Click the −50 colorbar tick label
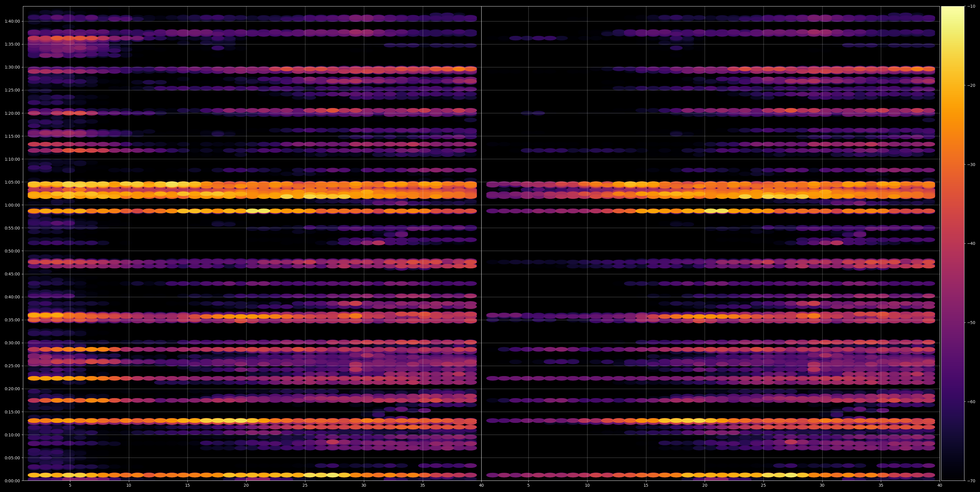The height and width of the screenshot is (492, 980). click(971, 323)
